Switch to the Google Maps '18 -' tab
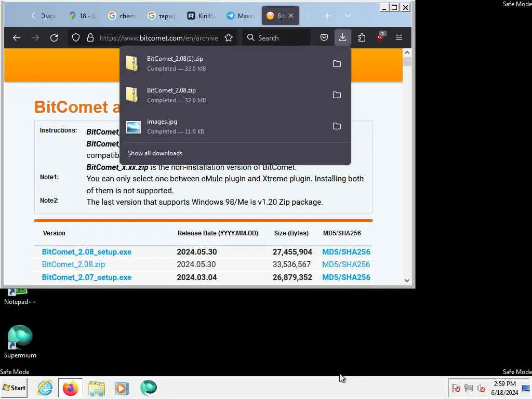 82,16
